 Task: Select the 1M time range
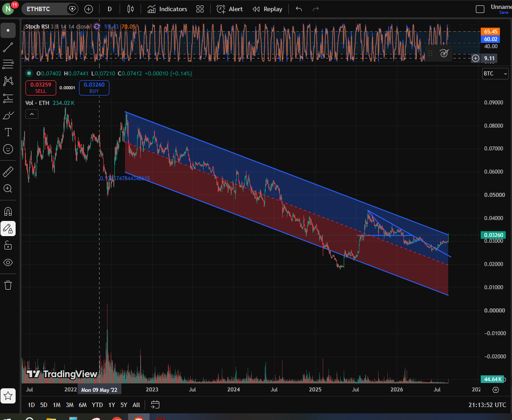tap(57, 405)
